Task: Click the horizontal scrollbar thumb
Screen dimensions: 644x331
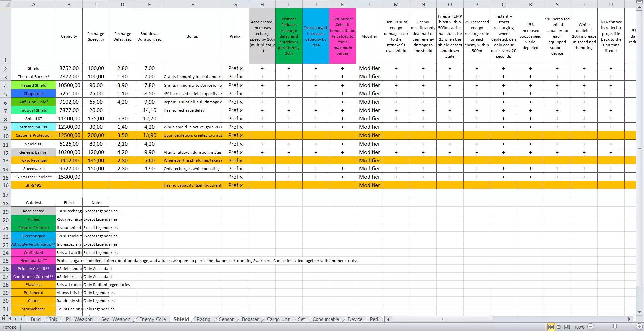Action: pos(442,319)
